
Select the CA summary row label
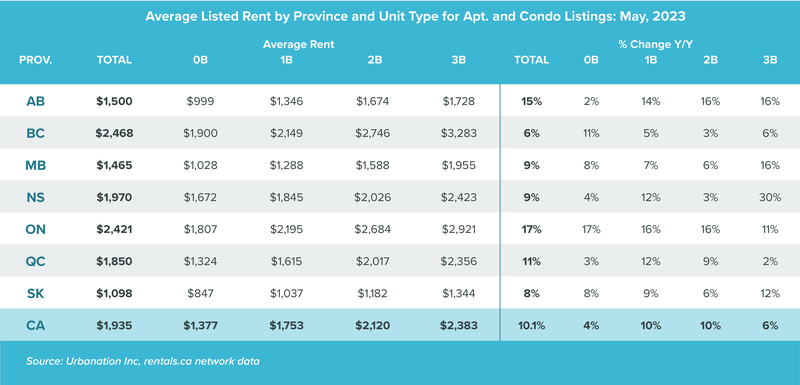pos(36,325)
